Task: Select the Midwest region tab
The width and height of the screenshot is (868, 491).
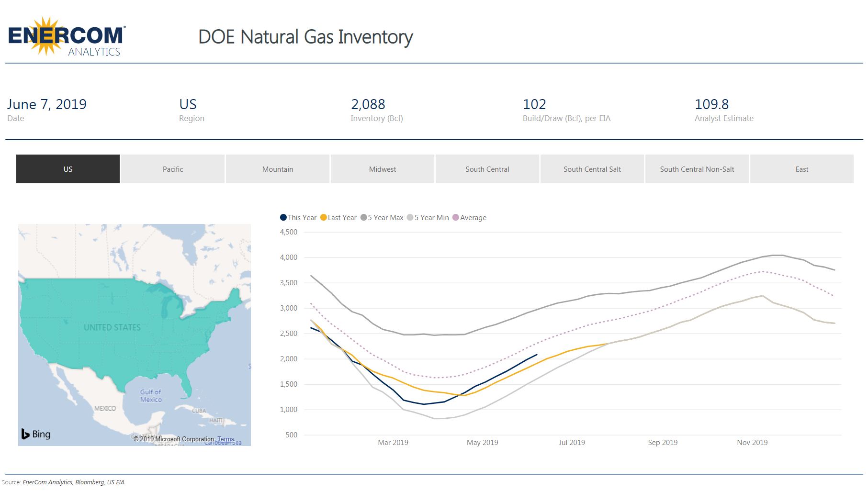Action: 382,169
